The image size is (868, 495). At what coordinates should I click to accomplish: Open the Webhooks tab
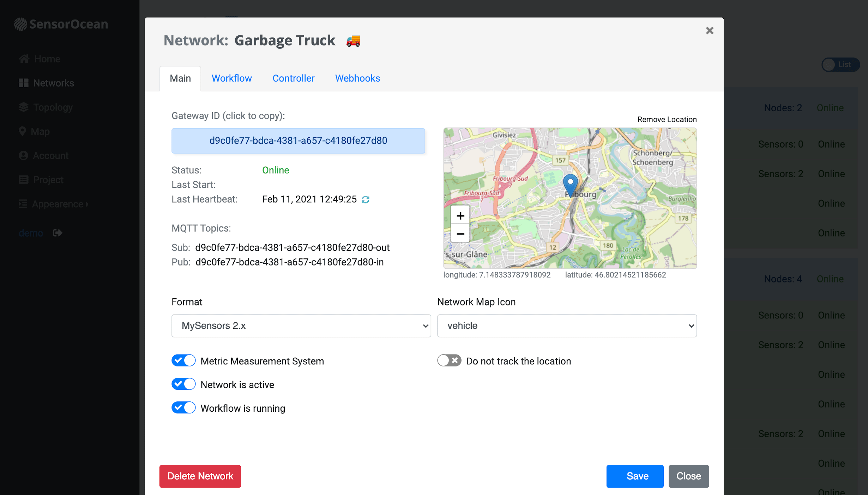coord(357,78)
